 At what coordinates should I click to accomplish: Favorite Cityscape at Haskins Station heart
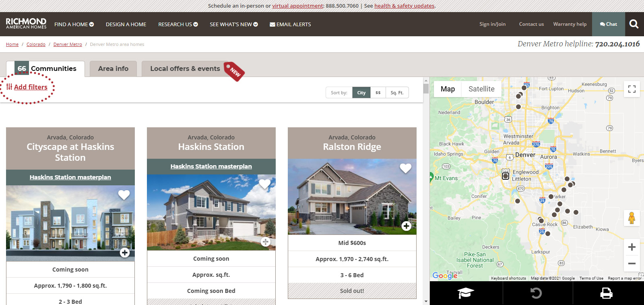(124, 195)
